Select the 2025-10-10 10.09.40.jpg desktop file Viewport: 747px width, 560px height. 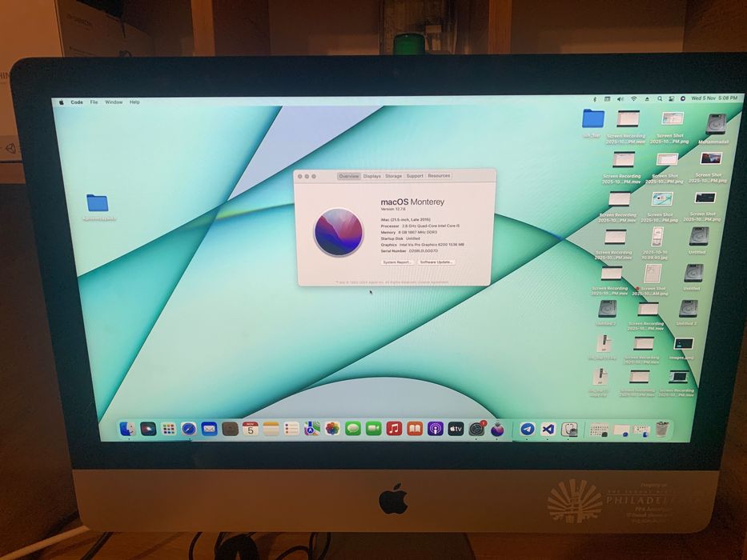(657, 237)
